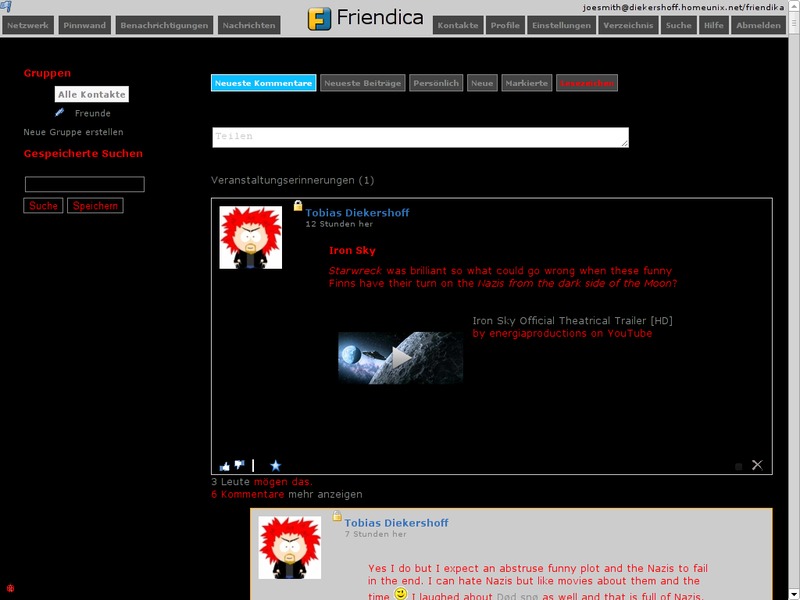This screenshot has height=600, width=800.
Task: Open Tobias Diekershoff profile link on top post
Action: pyautogui.click(x=357, y=213)
